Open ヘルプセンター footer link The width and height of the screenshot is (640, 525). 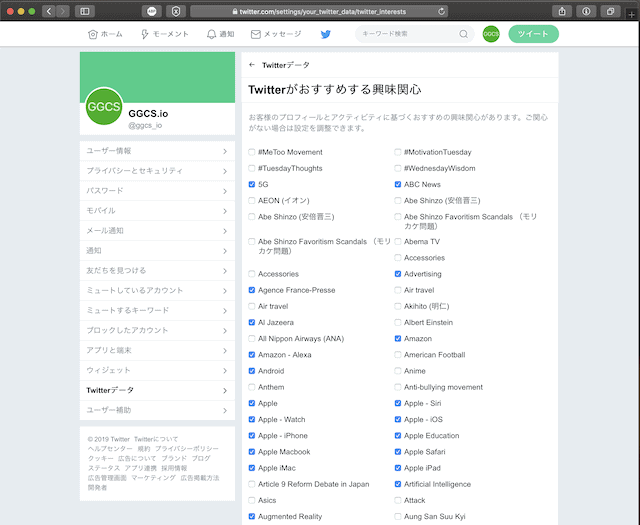coord(110,449)
